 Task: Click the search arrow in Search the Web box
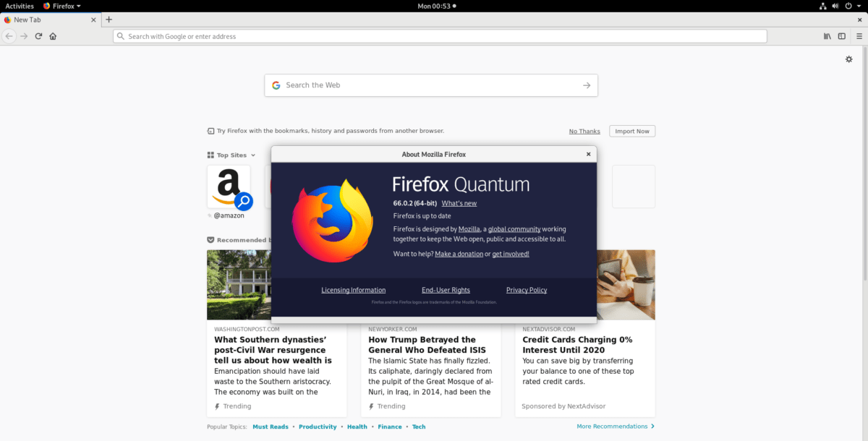[587, 85]
